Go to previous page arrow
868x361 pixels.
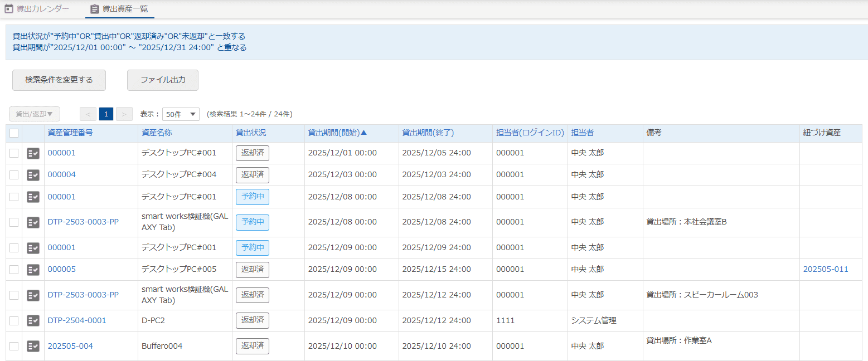click(x=88, y=114)
